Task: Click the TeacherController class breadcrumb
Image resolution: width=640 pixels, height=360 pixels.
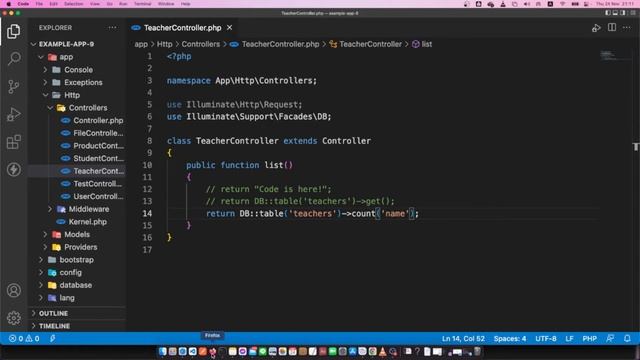Action: 365,44
